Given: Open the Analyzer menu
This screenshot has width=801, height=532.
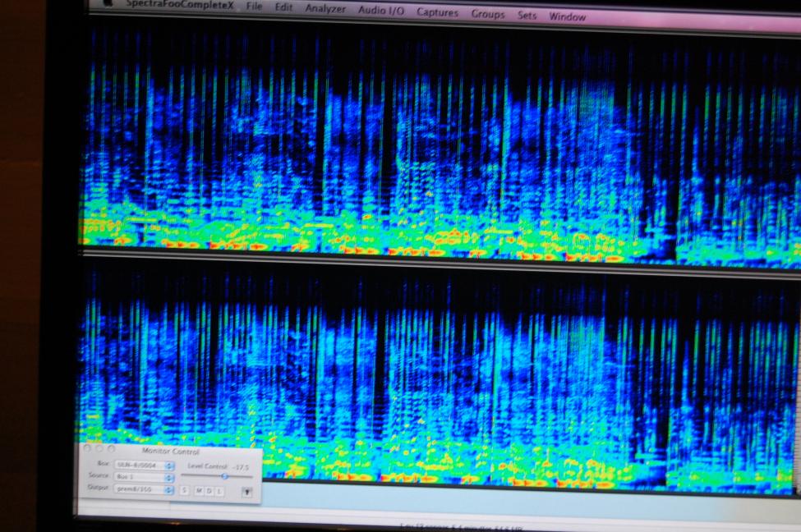Looking at the screenshot, I should (325, 10).
